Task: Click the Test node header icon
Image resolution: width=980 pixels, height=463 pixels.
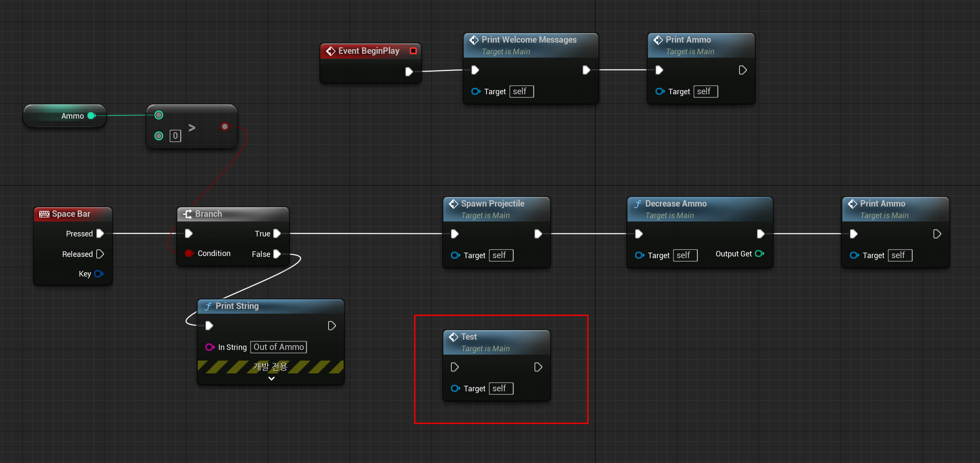Action: 454,337
